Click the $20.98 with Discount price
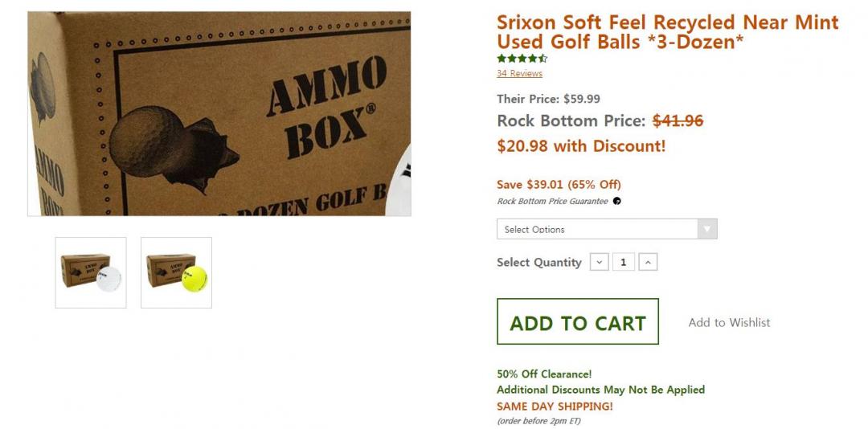 581,146
